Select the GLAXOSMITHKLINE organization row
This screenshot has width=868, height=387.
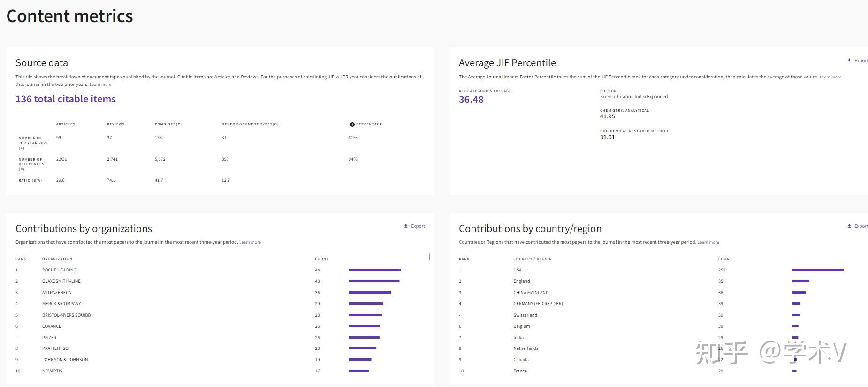61,281
